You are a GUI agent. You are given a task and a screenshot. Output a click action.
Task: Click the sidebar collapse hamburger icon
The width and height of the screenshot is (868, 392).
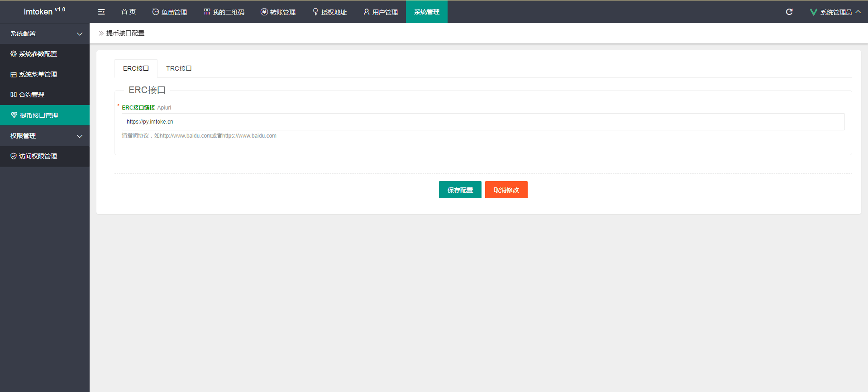pos(101,12)
